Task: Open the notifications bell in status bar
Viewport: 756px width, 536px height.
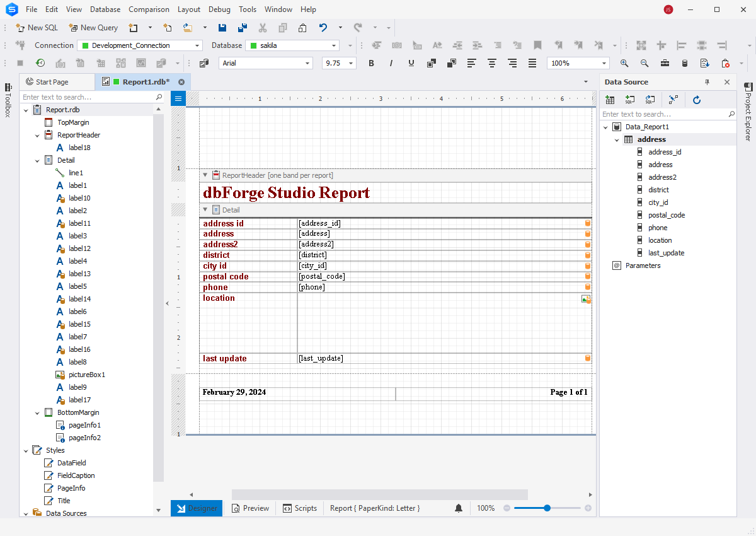Action: coord(459,508)
